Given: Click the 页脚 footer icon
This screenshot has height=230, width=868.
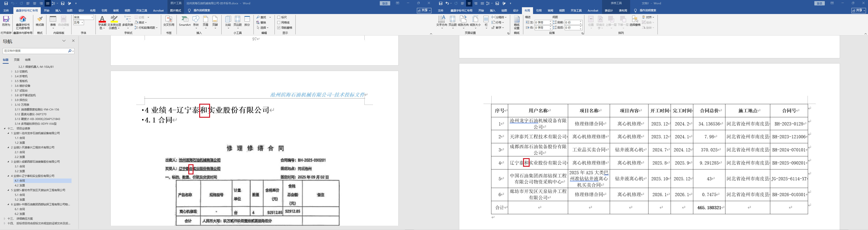Looking at the screenshot, I should 215,21.
